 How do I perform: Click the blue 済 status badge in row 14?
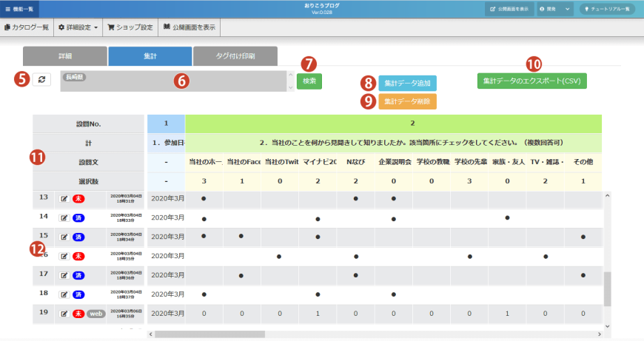[78, 217]
